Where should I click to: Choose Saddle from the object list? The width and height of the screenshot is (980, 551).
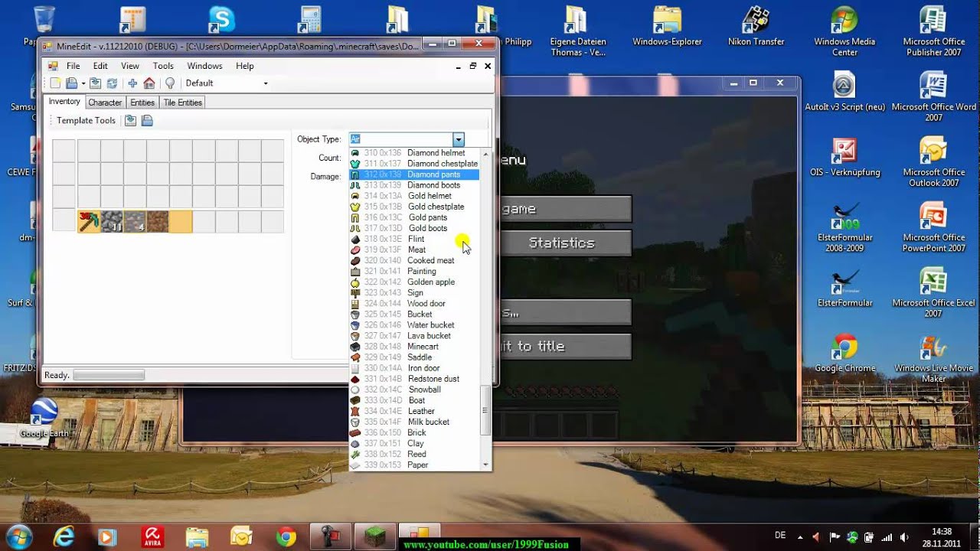click(414, 357)
